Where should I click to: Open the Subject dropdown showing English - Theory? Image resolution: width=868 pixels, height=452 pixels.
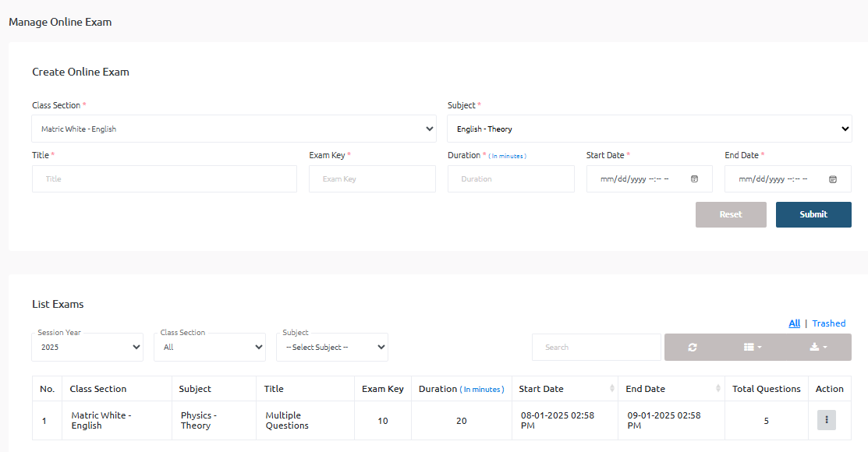point(649,129)
